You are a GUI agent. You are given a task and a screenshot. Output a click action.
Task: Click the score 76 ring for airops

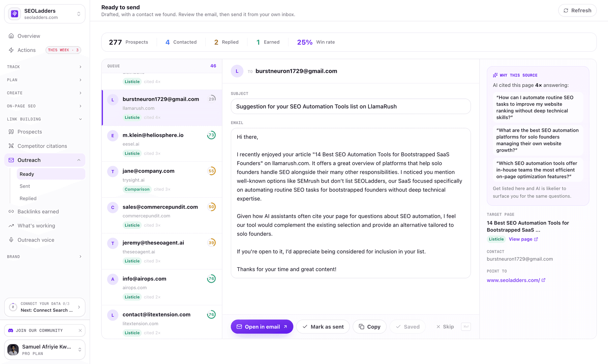point(211,279)
